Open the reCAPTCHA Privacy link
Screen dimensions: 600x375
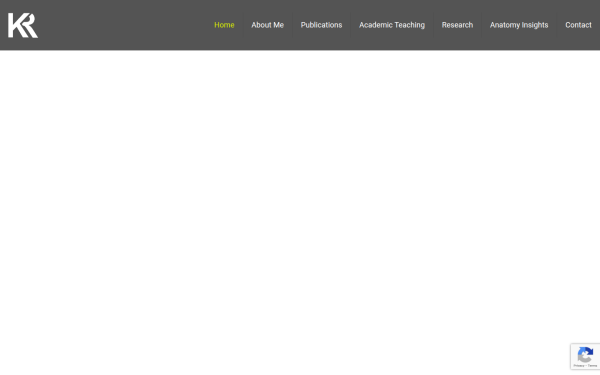coord(579,366)
